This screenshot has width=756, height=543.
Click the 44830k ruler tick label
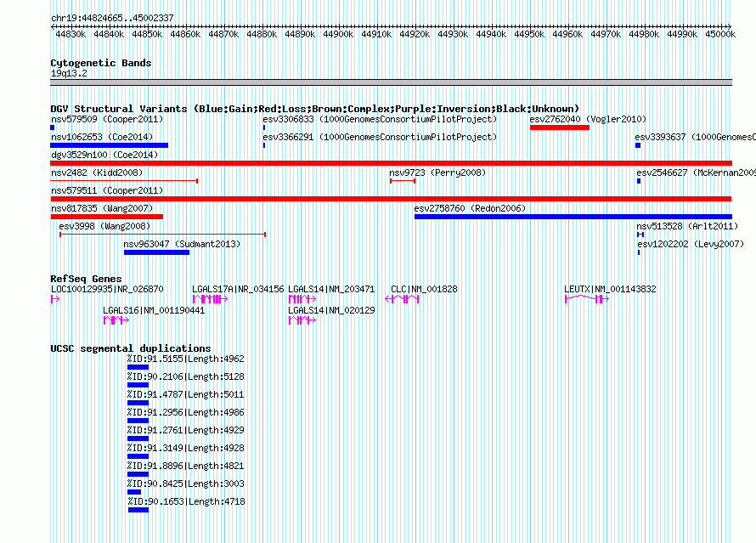(x=71, y=34)
